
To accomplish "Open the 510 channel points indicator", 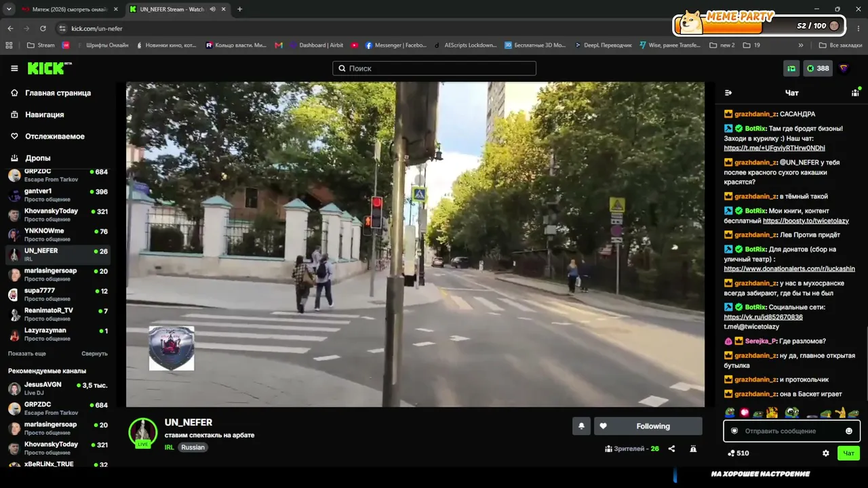I will click(x=738, y=453).
